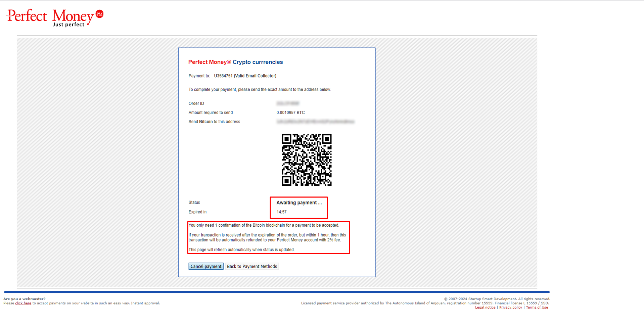
Task: Click the copyright 2007-2024 Startup Smart Development text
Action: click(x=497, y=299)
